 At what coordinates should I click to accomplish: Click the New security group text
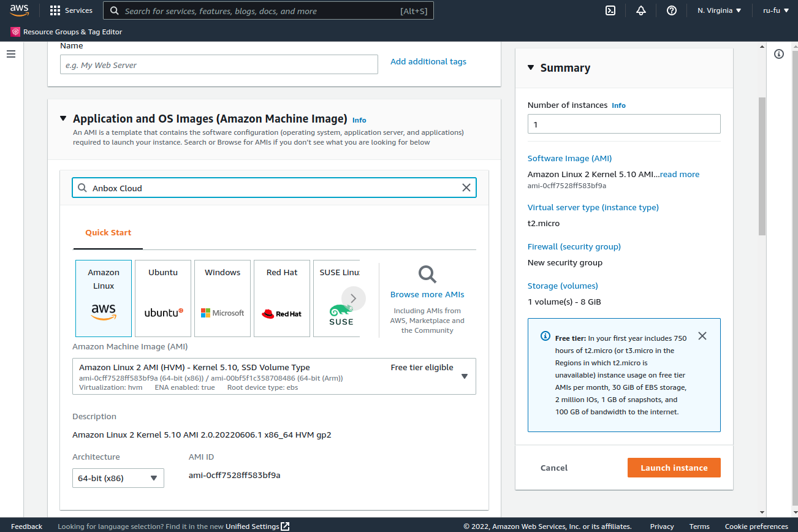[565, 262]
